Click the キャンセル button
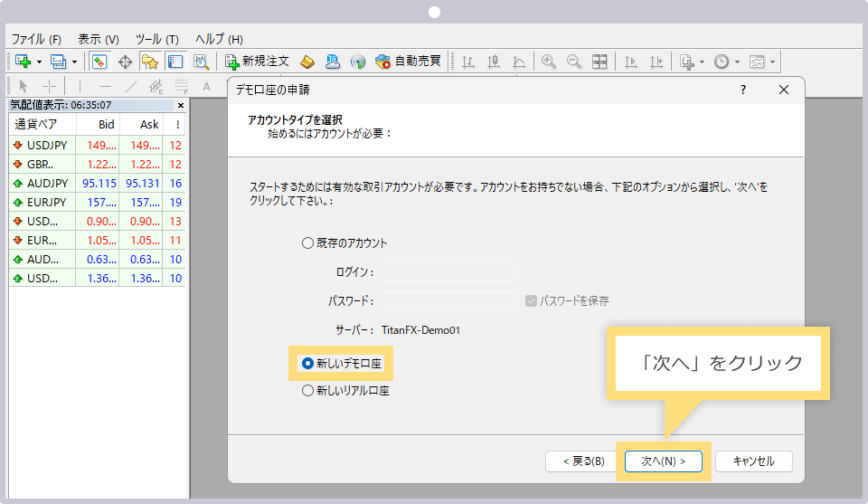The height and width of the screenshot is (504, 868). (x=753, y=461)
